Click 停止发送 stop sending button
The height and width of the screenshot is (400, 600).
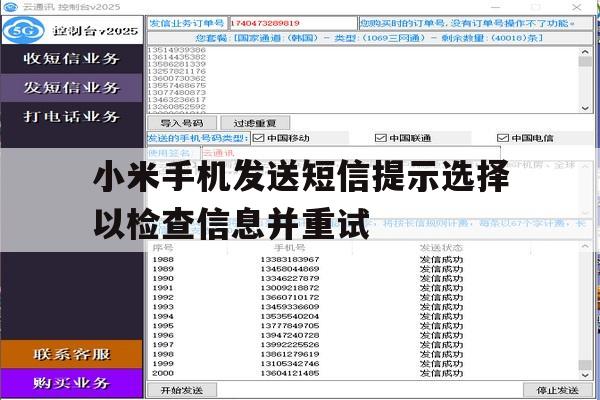coord(557,390)
